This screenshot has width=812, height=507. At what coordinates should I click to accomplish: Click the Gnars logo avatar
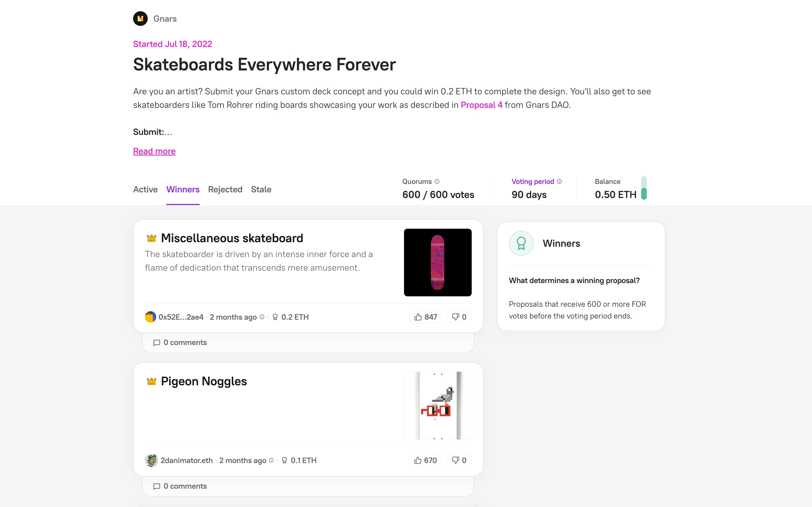point(140,18)
